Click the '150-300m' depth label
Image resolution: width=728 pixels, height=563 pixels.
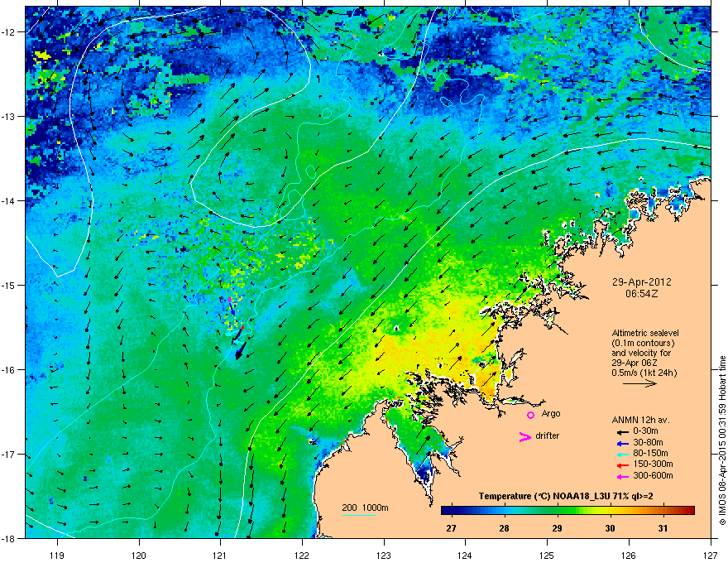tap(653, 464)
